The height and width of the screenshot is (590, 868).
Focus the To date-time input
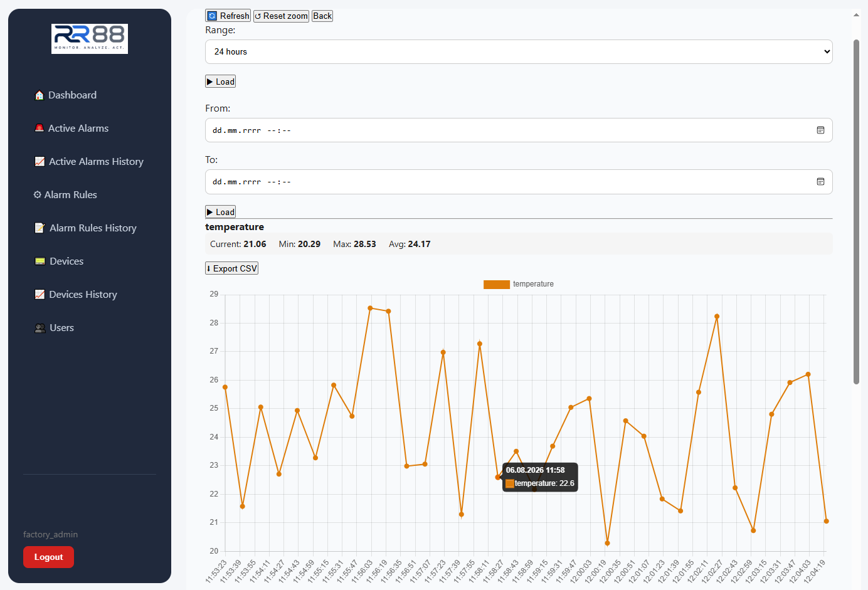point(519,182)
